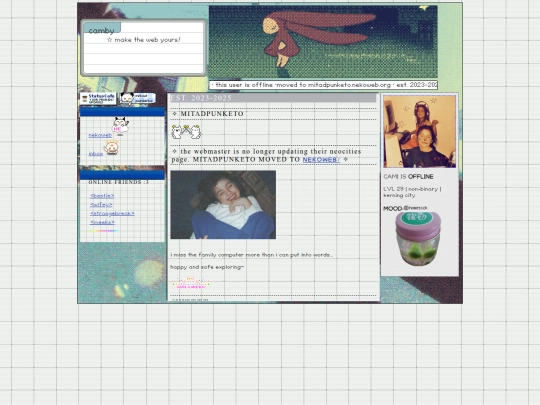This screenshot has height=405, width=540.
Task: Click the scrolling 'this user is offline' marquee
Action: click(323, 85)
